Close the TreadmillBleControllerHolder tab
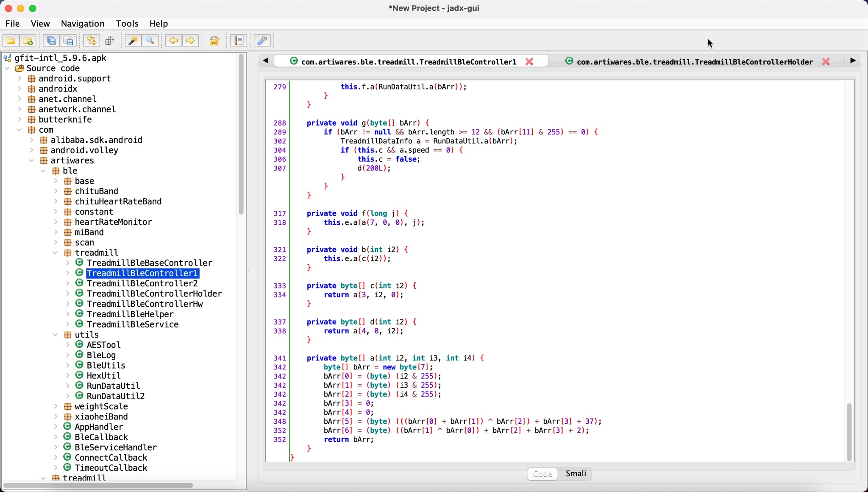The width and height of the screenshot is (868, 492). [826, 62]
